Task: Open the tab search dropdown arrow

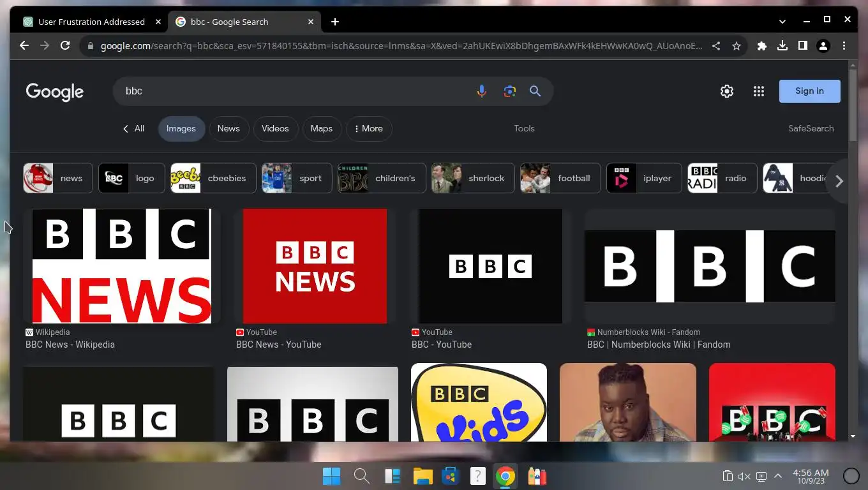Action: 782,21
